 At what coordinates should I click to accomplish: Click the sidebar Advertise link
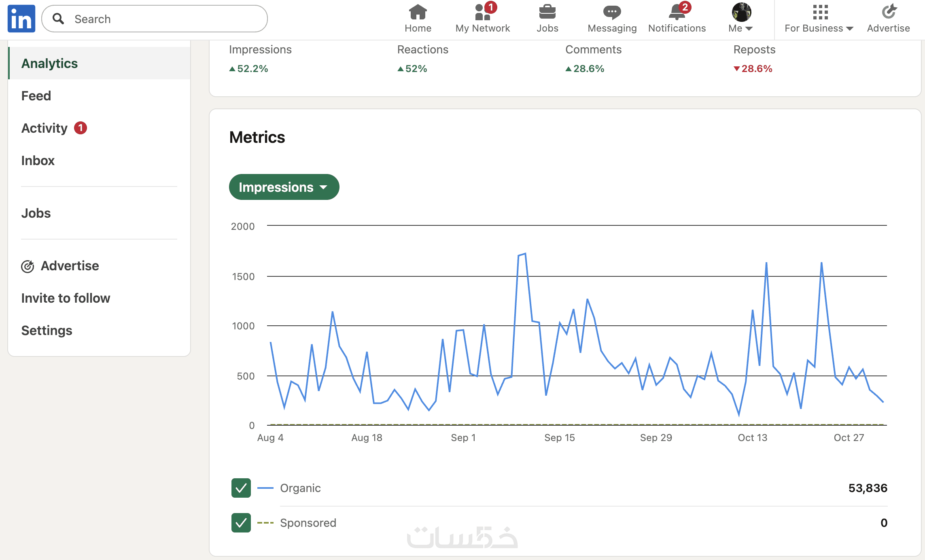pyautogui.click(x=70, y=266)
